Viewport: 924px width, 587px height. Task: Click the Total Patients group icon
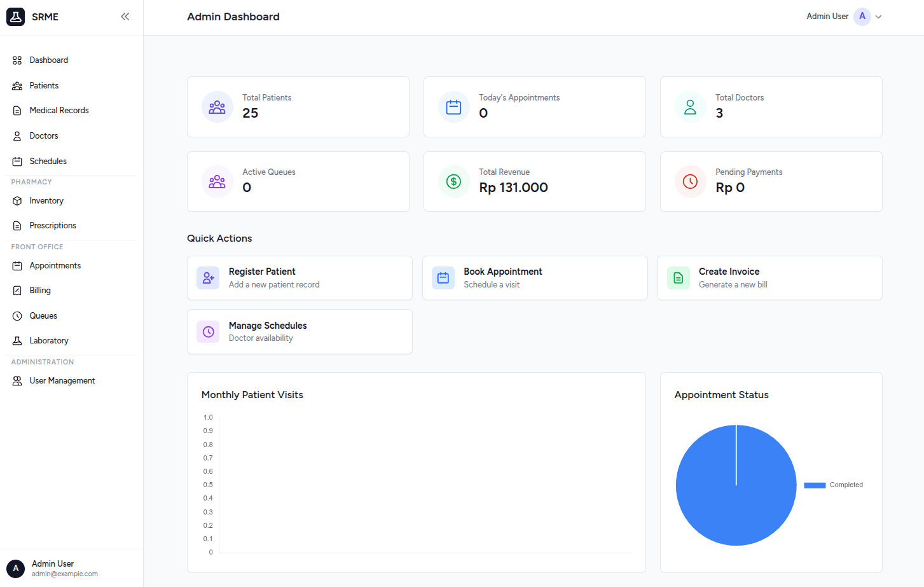[x=217, y=107]
